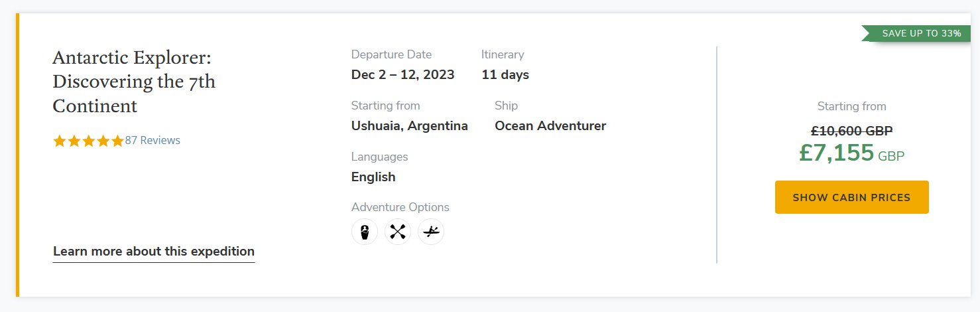Click the five-star rating icons
The image size is (980, 312).
(88, 141)
